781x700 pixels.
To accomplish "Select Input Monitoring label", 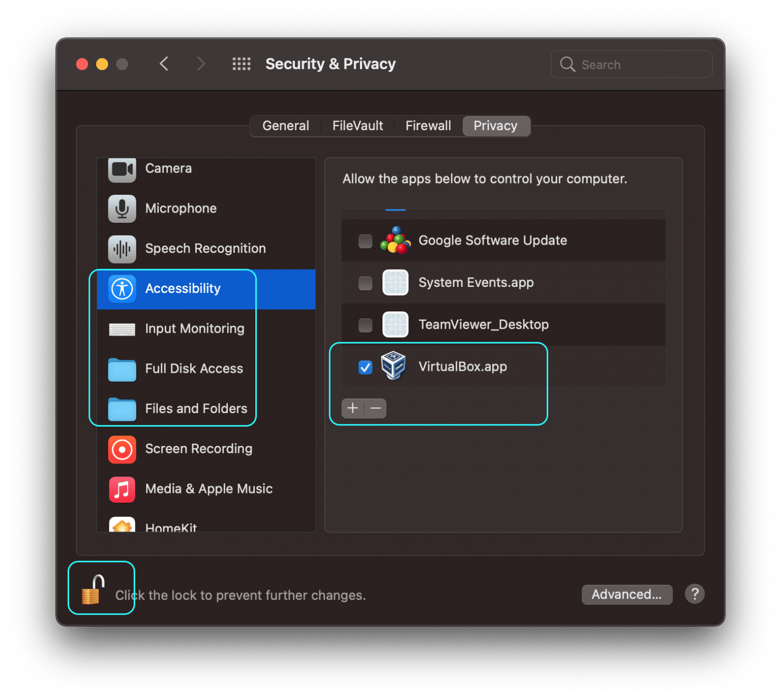I will click(195, 329).
